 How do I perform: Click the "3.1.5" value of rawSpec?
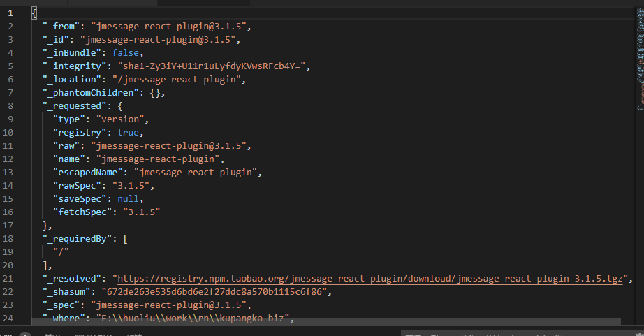[131, 186]
